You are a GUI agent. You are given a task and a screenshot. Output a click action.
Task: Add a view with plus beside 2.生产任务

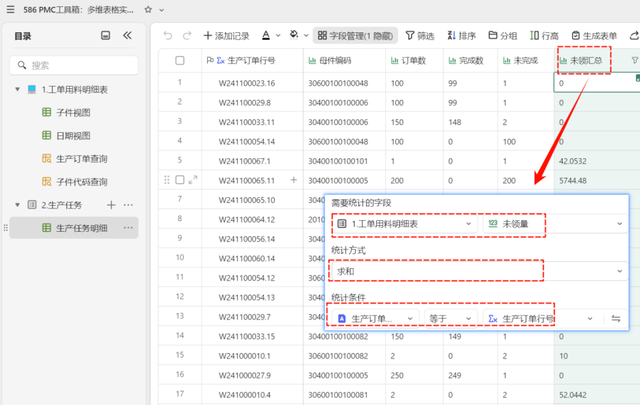point(111,205)
